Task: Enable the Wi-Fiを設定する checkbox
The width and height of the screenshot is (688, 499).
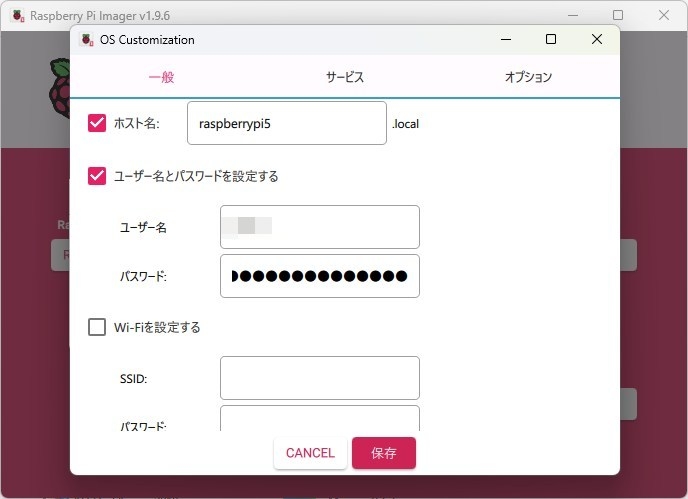Action: [97, 327]
